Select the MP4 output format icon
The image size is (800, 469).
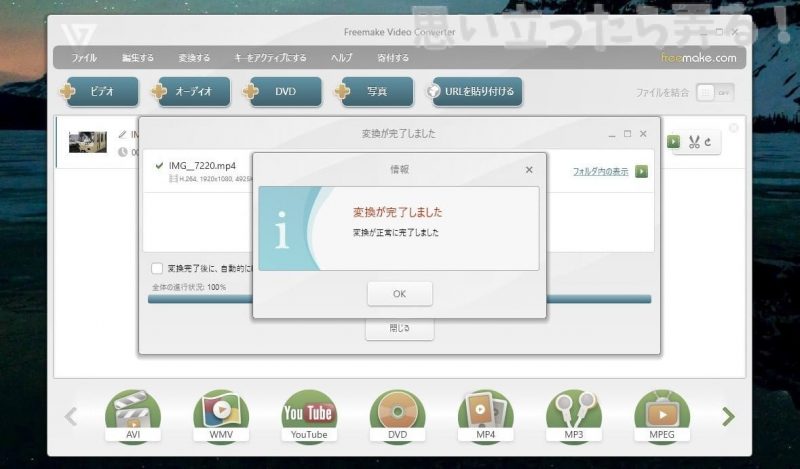click(485, 416)
